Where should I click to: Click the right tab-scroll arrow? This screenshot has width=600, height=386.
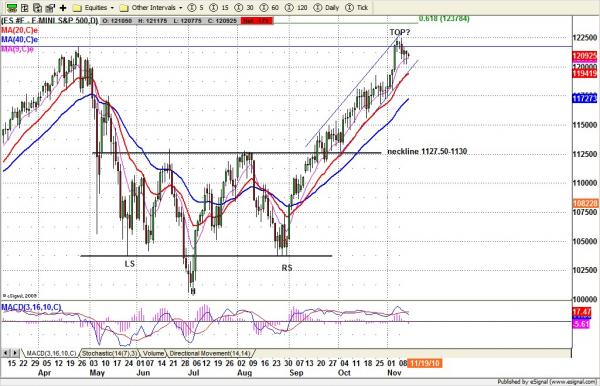tap(15, 353)
